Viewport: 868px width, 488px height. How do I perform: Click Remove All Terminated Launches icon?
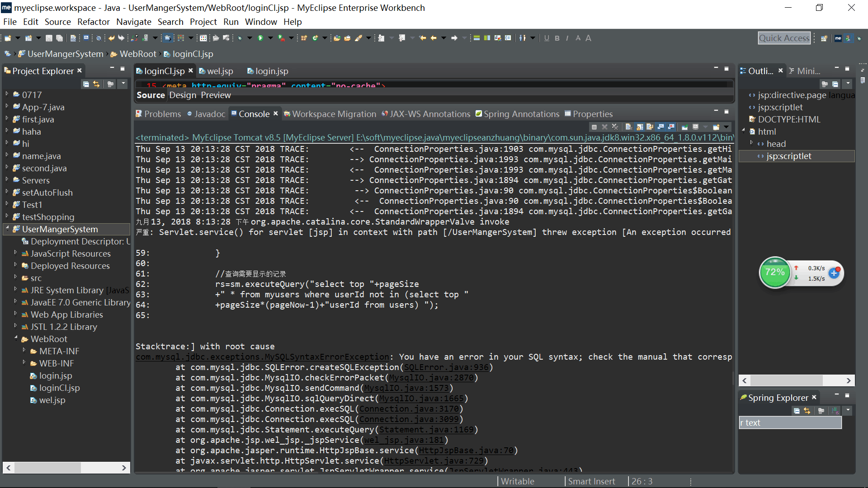(x=615, y=127)
